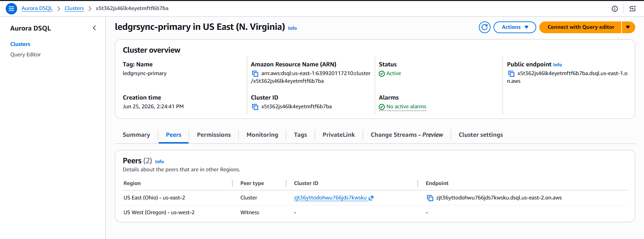Click the refresh cluster icon button
The width and height of the screenshot is (644, 239).
[485, 27]
